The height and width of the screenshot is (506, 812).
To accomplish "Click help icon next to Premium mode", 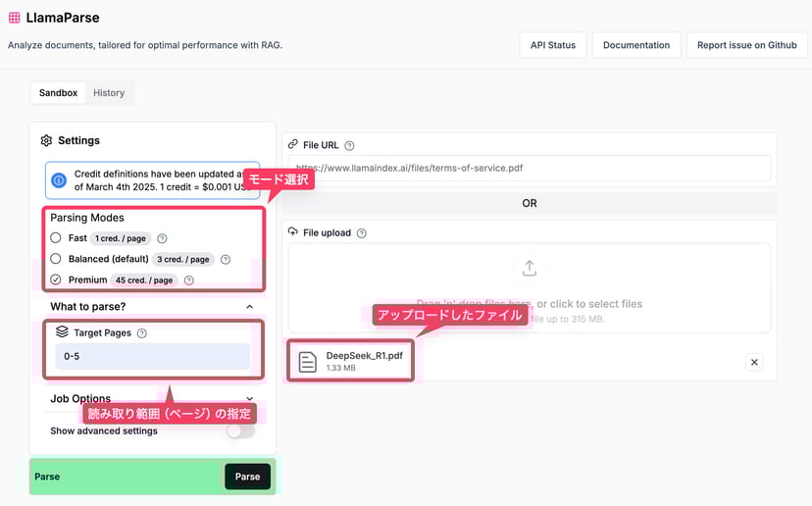I will coord(189,280).
